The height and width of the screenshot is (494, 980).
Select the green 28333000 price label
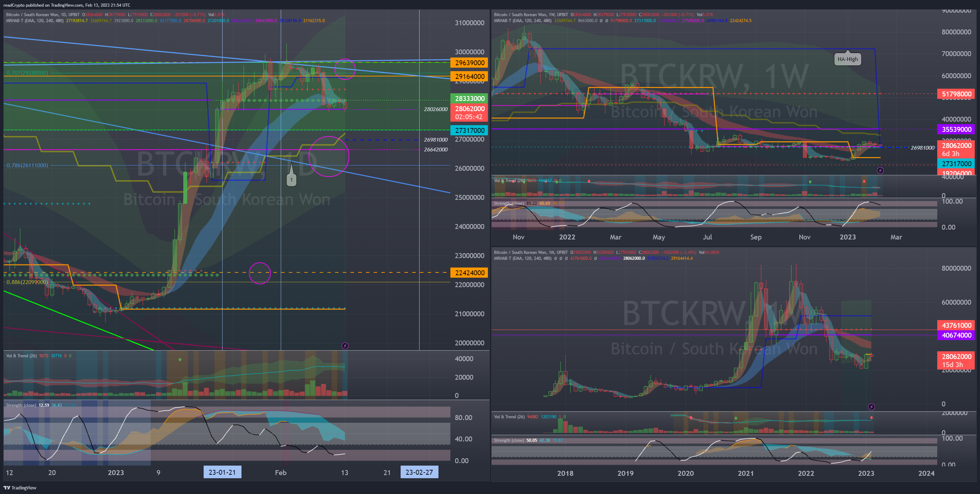469,99
